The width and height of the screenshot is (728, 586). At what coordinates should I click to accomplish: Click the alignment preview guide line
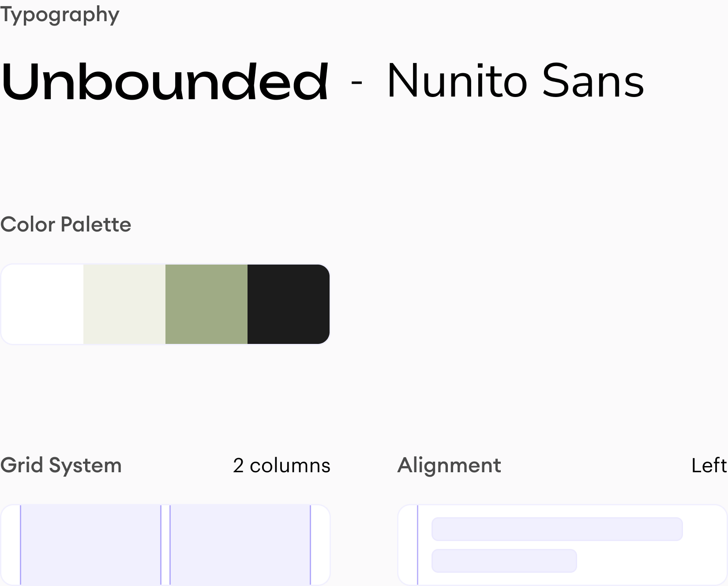point(417,545)
